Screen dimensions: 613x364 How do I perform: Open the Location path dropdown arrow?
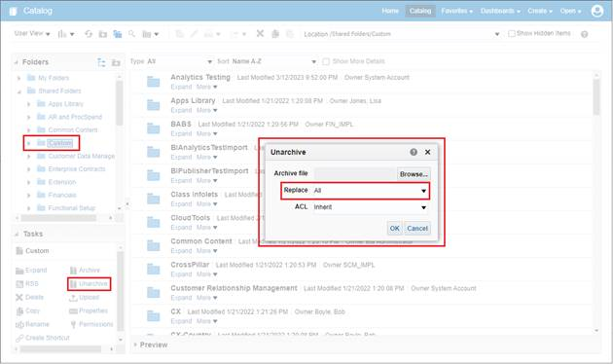tap(497, 34)
